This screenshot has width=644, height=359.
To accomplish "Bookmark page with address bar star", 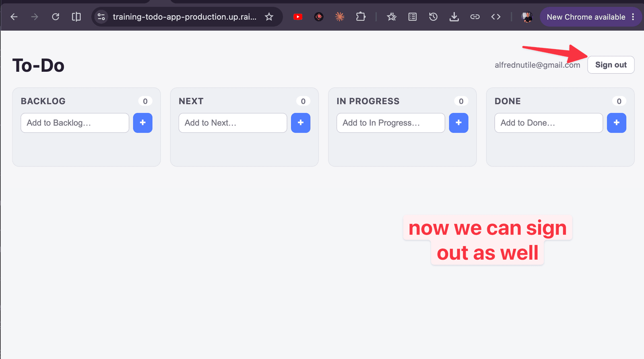I will (269, 17).
